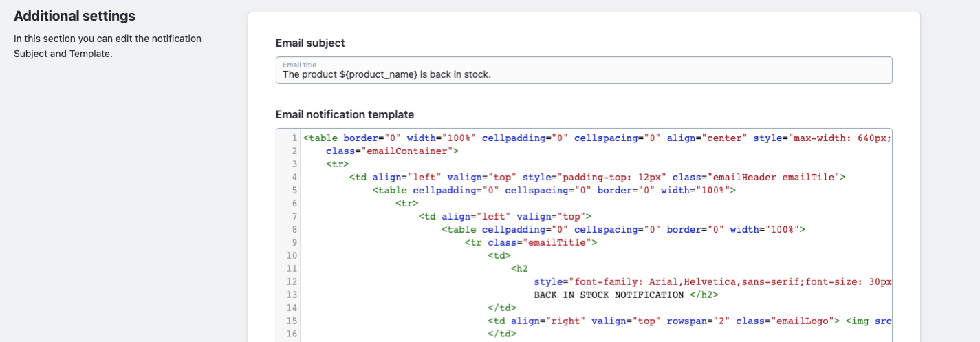Viewport: 980px width, 342px height.
Task: Select line number 3 in the gutter
Action: [x=294, y=164]
